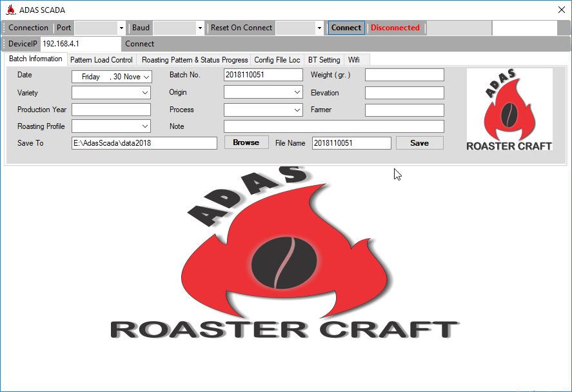Screen dimensions: 572x392
Task: Switch to the Pattern Load Control tab
Action: pyautogui.click(x=101, y=59)
